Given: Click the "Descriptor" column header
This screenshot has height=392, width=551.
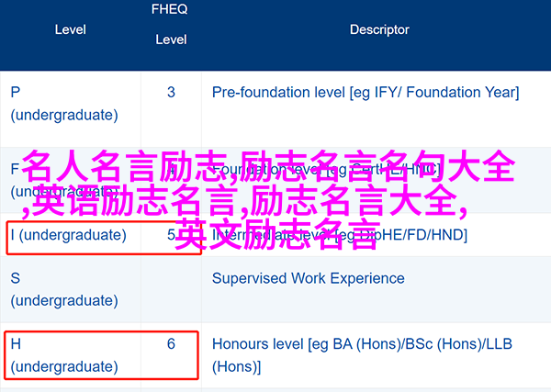Looking at the screenshot, I should click(379, 29).
